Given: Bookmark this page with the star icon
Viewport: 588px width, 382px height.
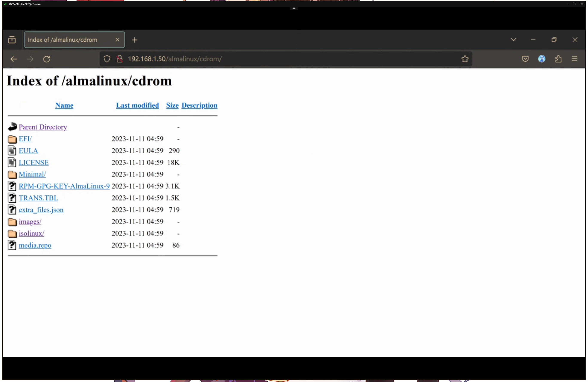Looking at the screenshot, I should point(465,59).
